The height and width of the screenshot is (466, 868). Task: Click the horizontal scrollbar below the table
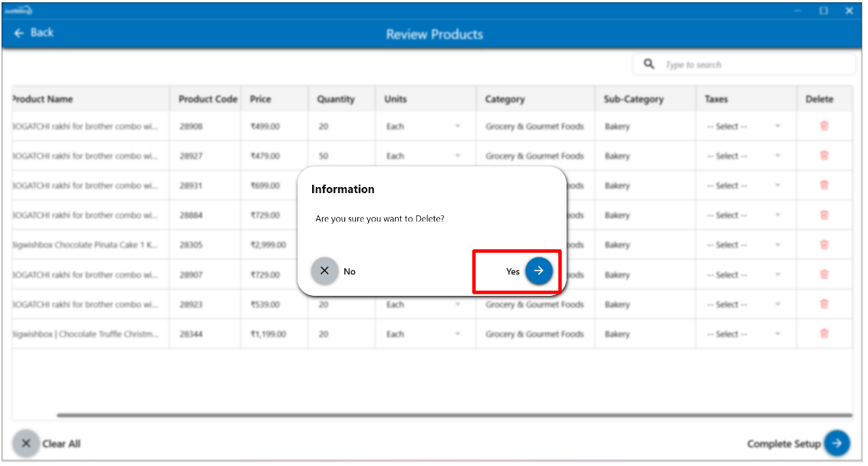click(454, 415)
